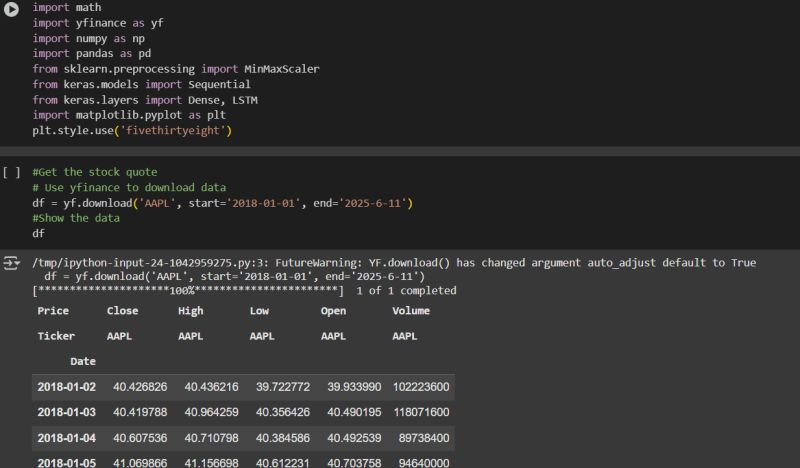Run the imports code cell
Image resolution: width=800 pixels, height=468 pixels.
tap(11, 9)
